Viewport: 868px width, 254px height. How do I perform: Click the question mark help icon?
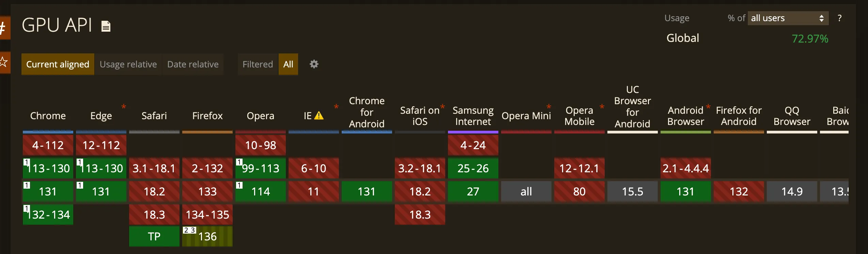coord(839,18)
